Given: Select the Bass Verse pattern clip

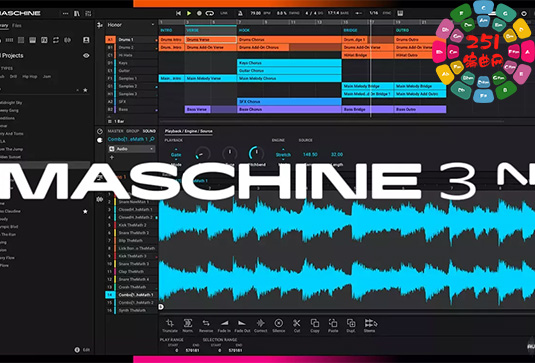Looking at the screenshot, I should pyautogui.click(x=198, y=110).
